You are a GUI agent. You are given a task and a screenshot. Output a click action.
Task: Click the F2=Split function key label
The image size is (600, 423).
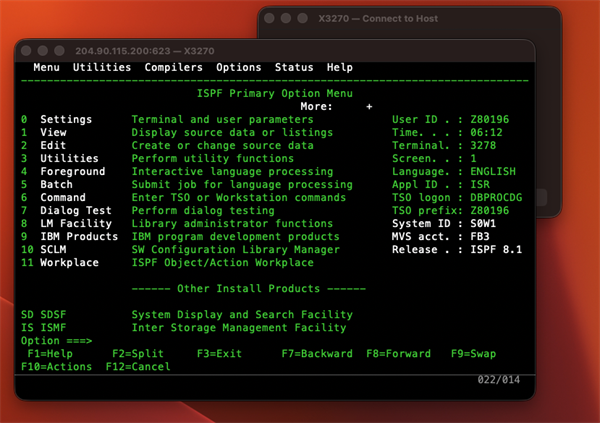138,354
